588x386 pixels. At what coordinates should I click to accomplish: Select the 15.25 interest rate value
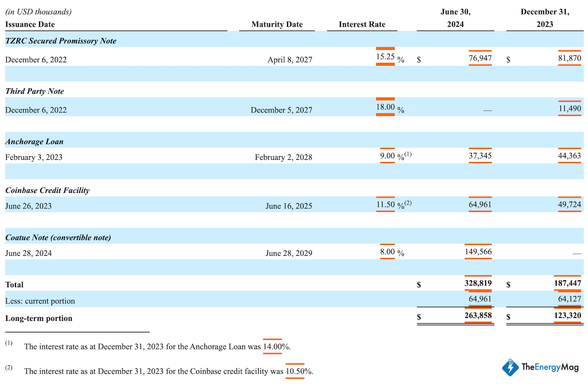385,56
